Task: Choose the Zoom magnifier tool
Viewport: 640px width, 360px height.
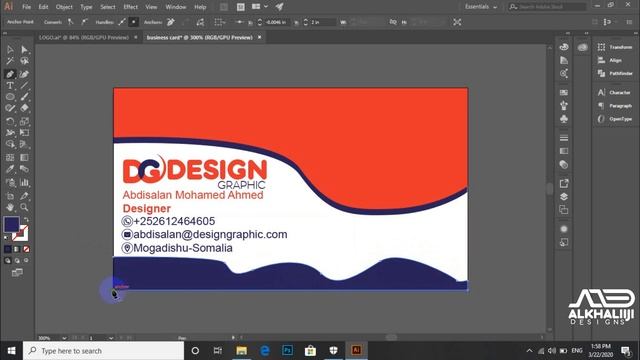Action: click(x=24, y=207)
